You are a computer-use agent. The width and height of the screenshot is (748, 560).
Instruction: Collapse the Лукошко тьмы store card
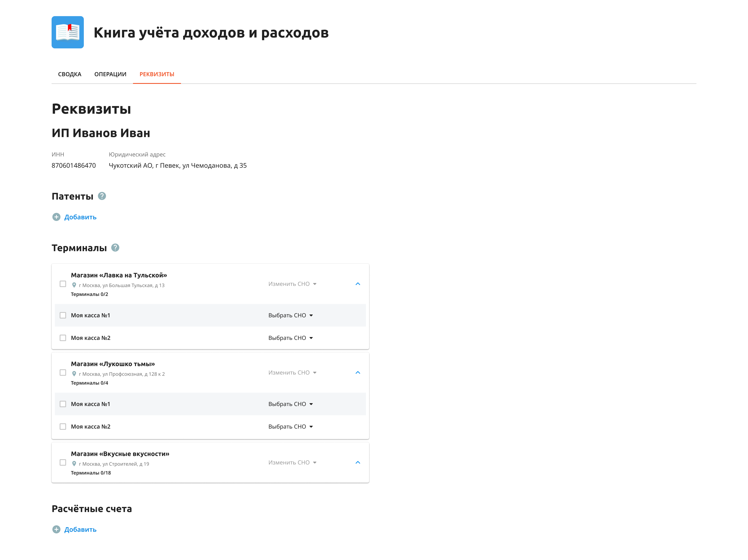pos(358,373)
